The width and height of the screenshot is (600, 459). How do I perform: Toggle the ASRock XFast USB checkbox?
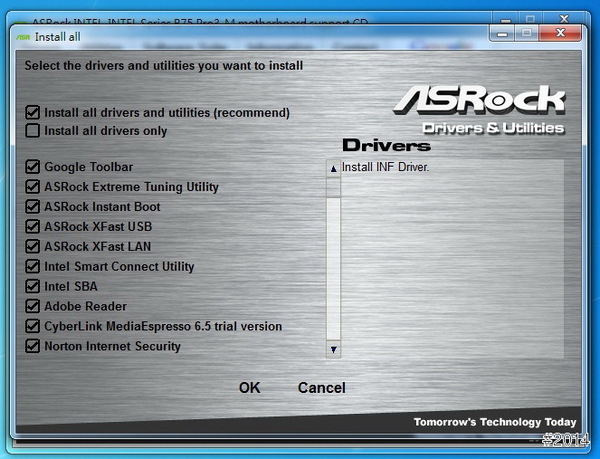tap(33, 227)
